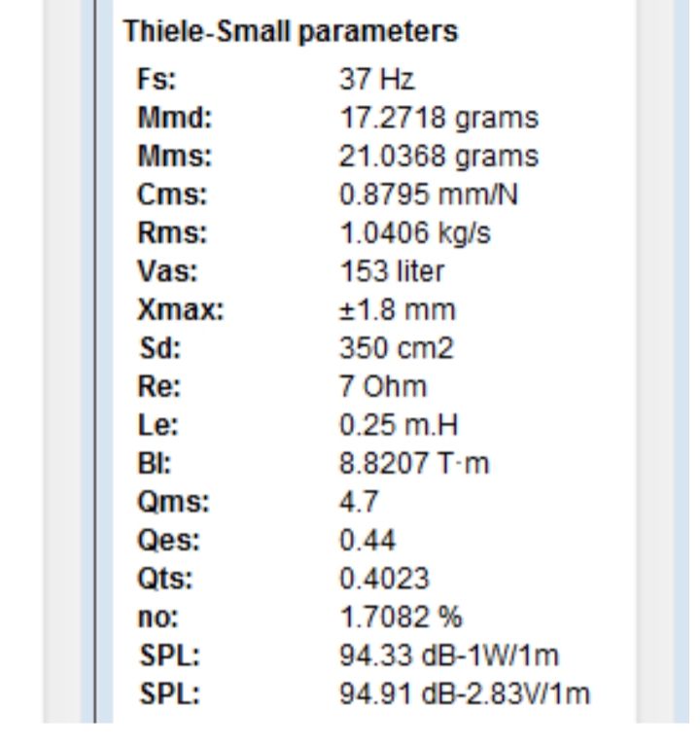Select the Qms value 4.7
700x744 pixels.
[x=359, y=502]
